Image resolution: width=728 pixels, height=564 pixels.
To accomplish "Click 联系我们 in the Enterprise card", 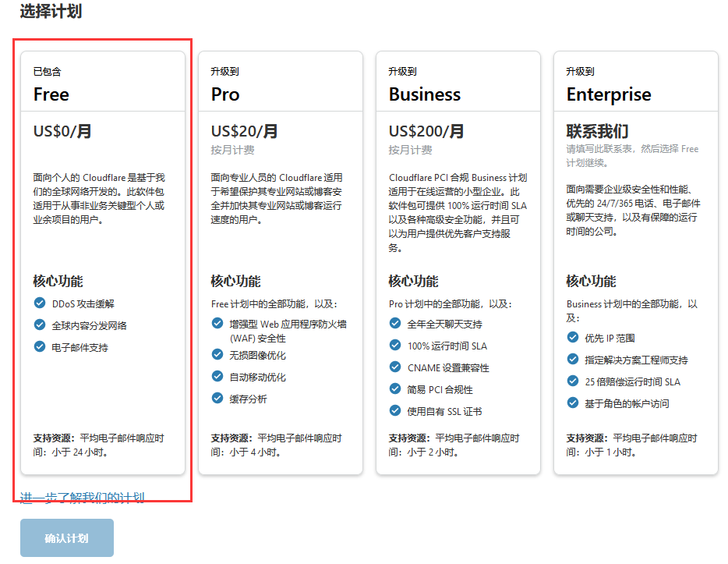I will pos(597,131).
